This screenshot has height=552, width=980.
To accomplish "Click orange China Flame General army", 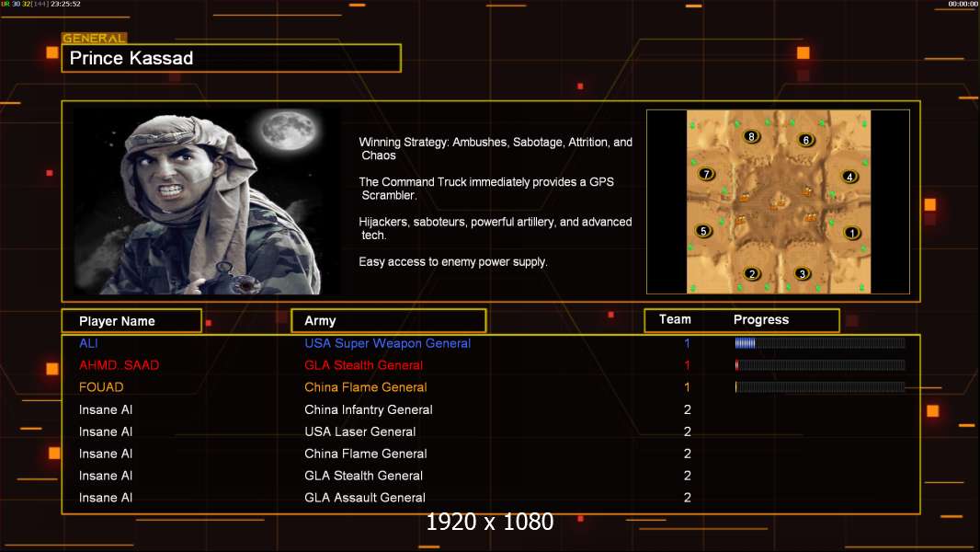I will pyautogui.click(x=366, y=387).
